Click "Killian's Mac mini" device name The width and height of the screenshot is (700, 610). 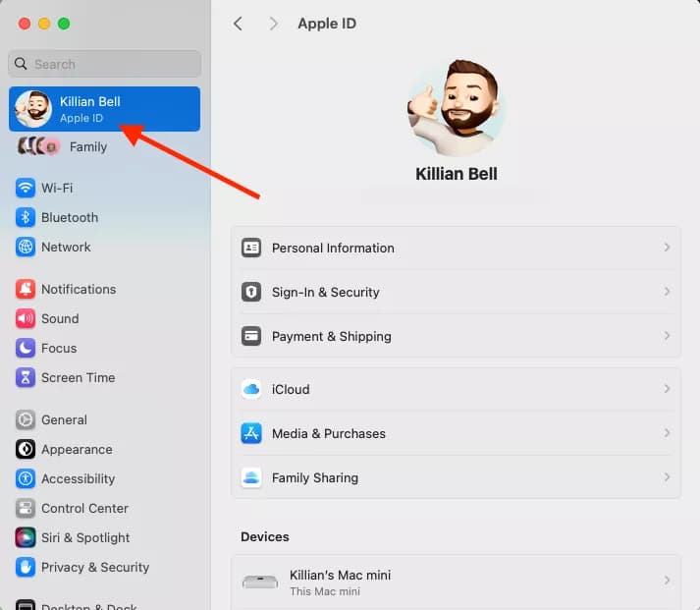[340, 576]
